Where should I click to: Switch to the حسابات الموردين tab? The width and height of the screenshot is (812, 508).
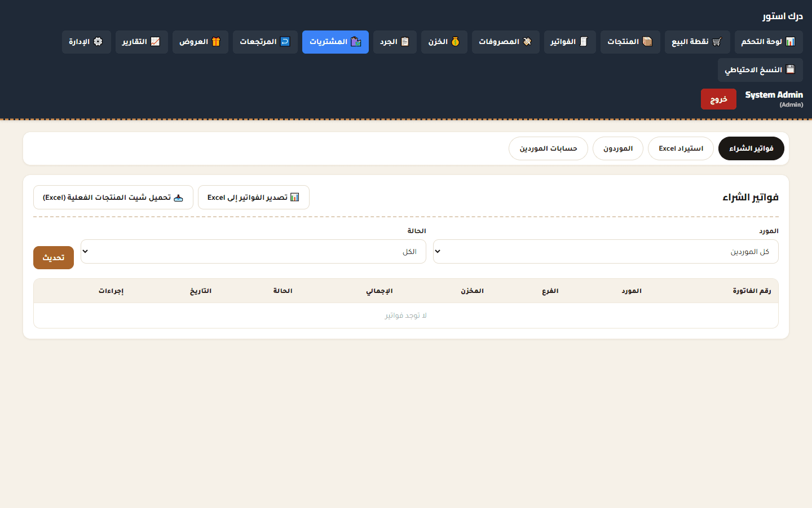548,148
